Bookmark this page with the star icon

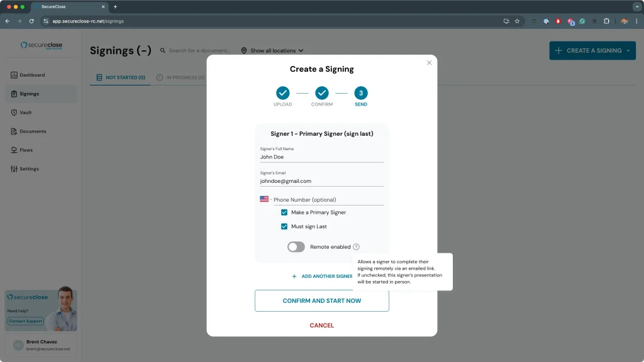click(518, 21)
